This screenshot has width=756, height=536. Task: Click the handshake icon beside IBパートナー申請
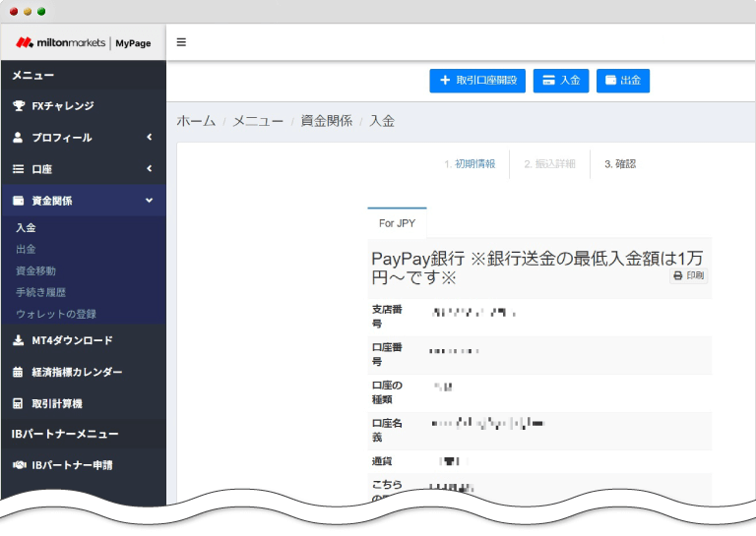(x=20, y=465)
